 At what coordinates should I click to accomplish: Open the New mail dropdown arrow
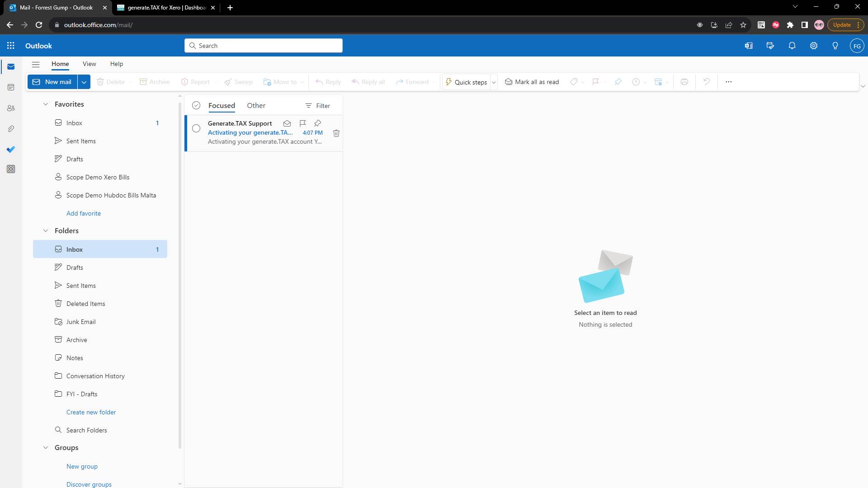[84, 82]
